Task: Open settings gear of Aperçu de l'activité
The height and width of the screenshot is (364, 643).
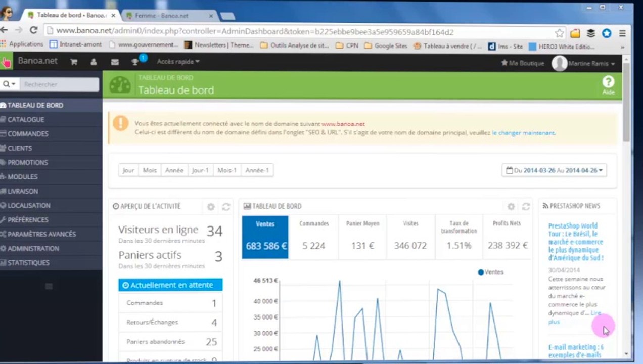Action: click(211, 206)
